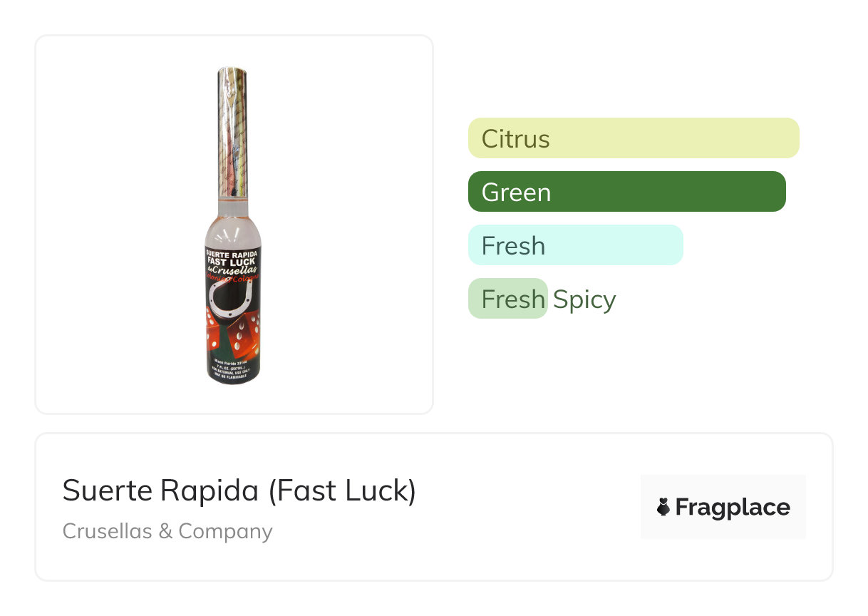Open the Suerte Rapida (Fast Luck) title
Screen dimensions: 868x616
tap(239, 491)
